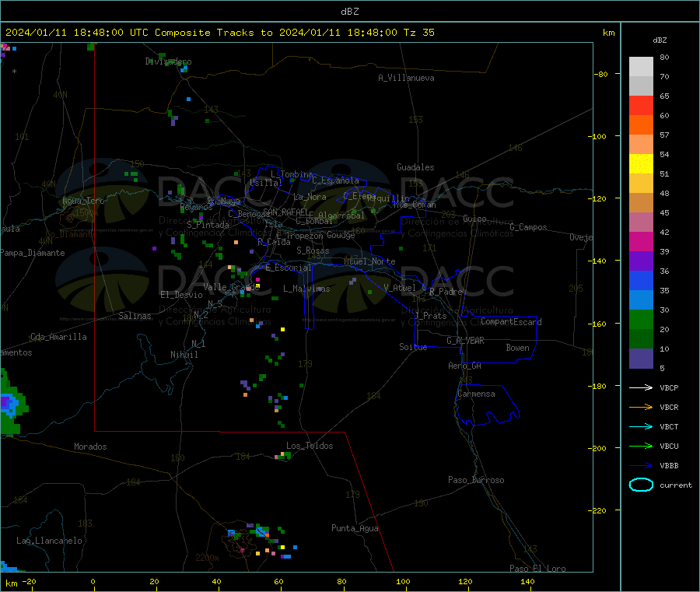Image resolution: width=700 pixels, height=592 pixels.
Task: Click the L_Malvinas map label
Action: (x=306, y=289)
